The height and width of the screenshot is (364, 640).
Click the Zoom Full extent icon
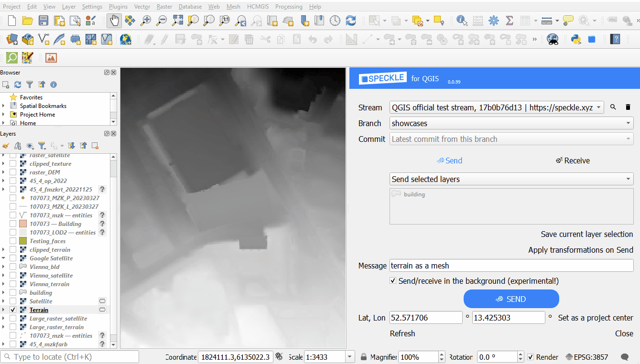pos(177,21)
